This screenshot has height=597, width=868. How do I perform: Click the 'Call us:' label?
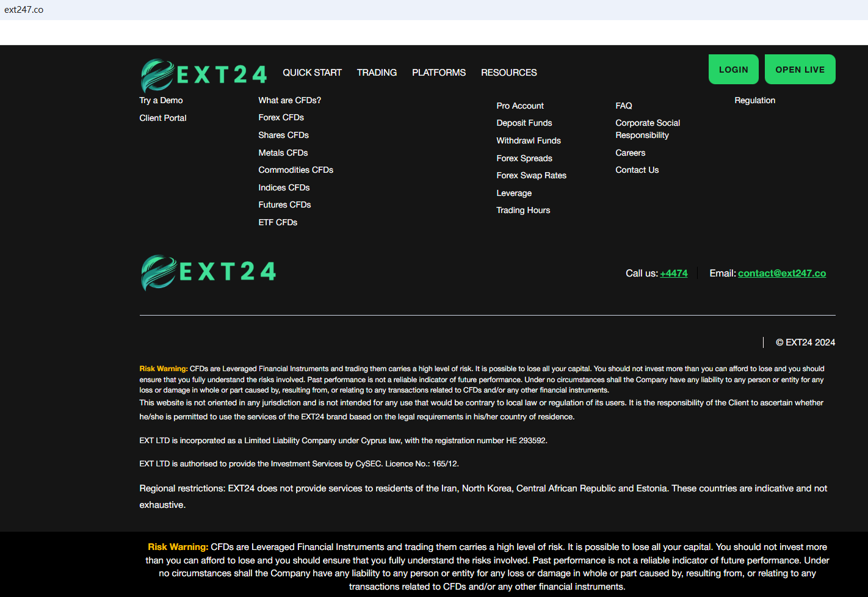pos(642,273)
